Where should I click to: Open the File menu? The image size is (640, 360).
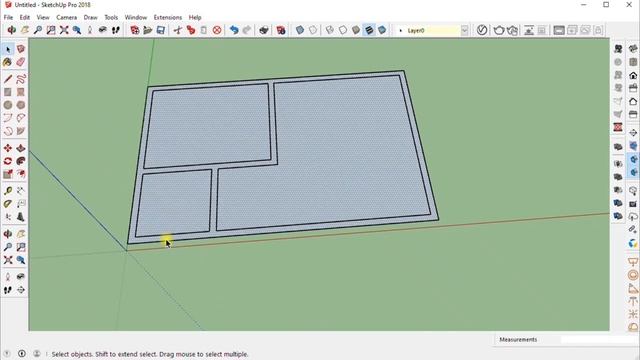[8, 18]
